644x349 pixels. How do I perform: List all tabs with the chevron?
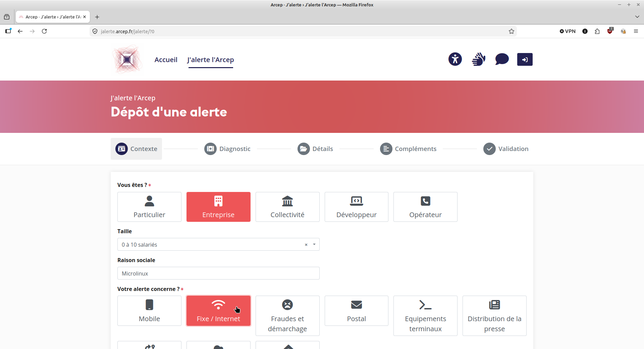pos(637,17)
